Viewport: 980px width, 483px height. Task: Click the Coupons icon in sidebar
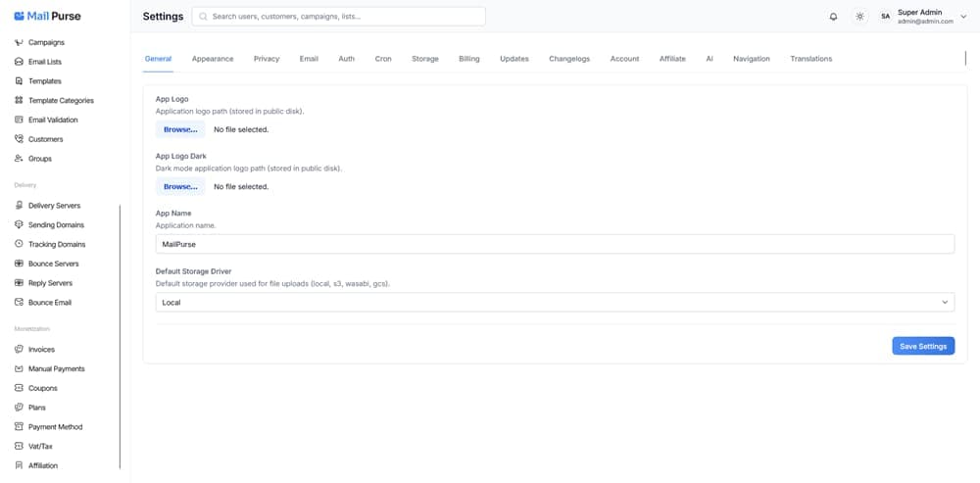pyautogui.click(x=19, y=388)
